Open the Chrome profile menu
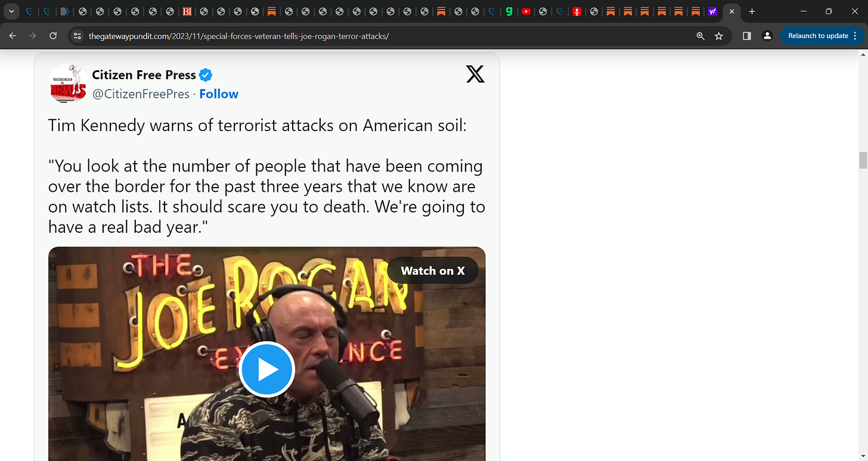 pos(767,36)
